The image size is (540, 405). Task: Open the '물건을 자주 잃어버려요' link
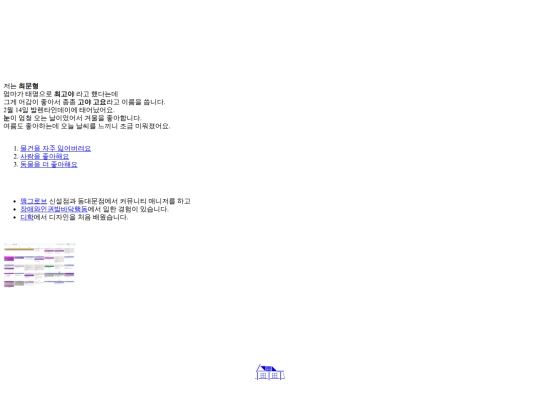pyautogui.click(x=55, y=148)
